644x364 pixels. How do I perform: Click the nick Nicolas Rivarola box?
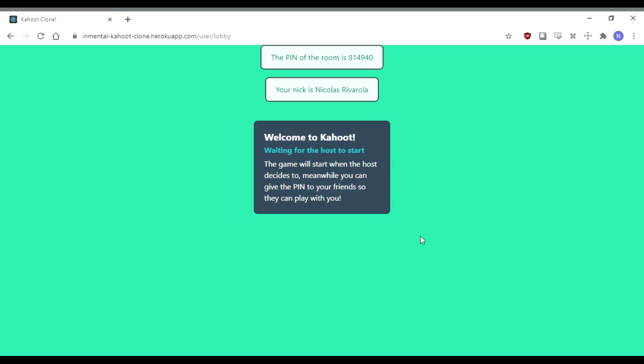322,90
